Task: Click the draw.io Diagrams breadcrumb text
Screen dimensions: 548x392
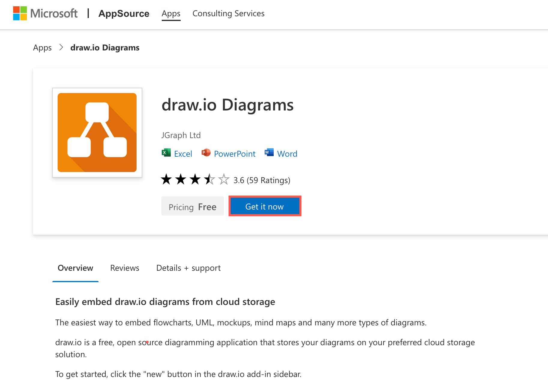Action: click(105, 47)
